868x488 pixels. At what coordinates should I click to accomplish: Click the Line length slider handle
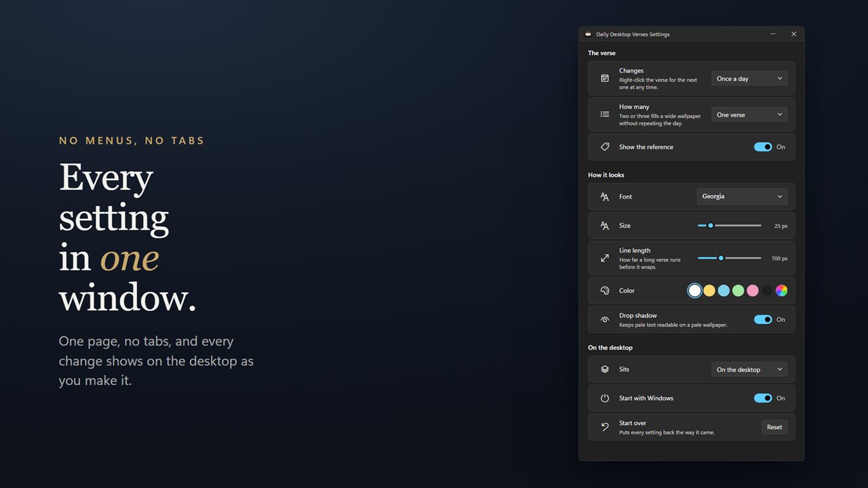pyautogui.click(x=721, y=258)
